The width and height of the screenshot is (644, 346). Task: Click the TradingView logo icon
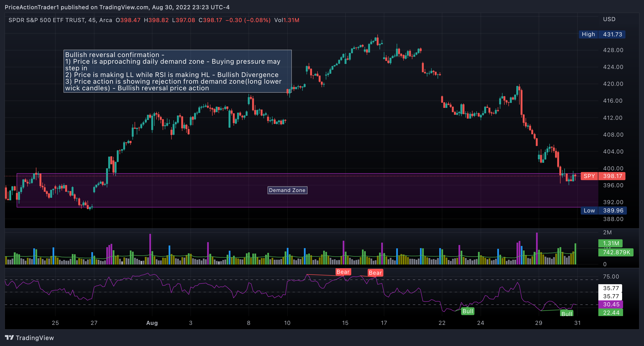pyautogui.click(x=9, y=337)
